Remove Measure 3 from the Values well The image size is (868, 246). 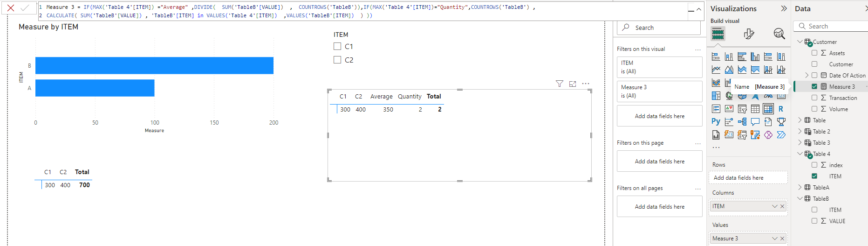[x=782, y=239]
